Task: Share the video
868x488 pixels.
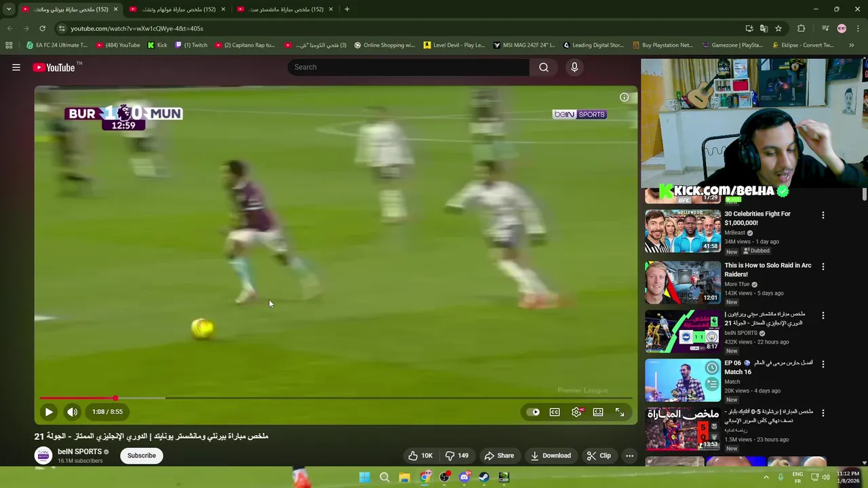Action: [x=499, y=455]
